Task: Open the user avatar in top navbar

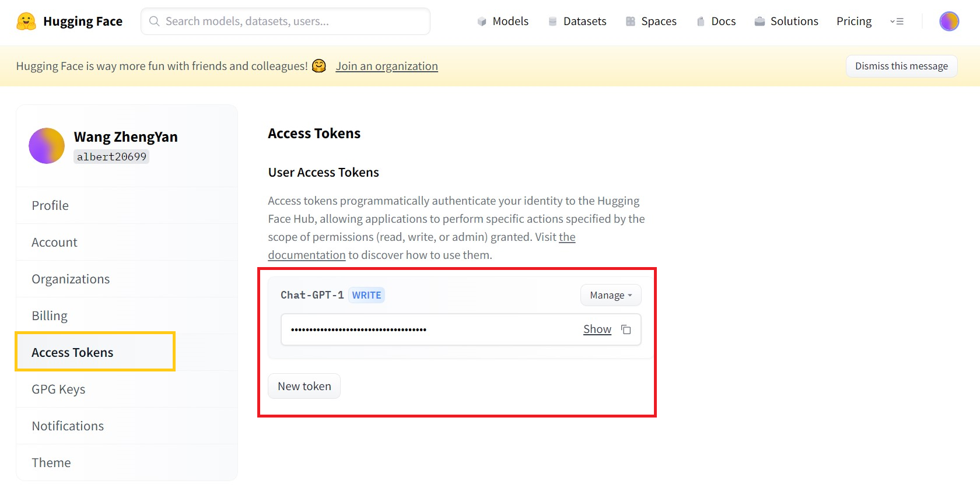Action: [x=949, y=22]
